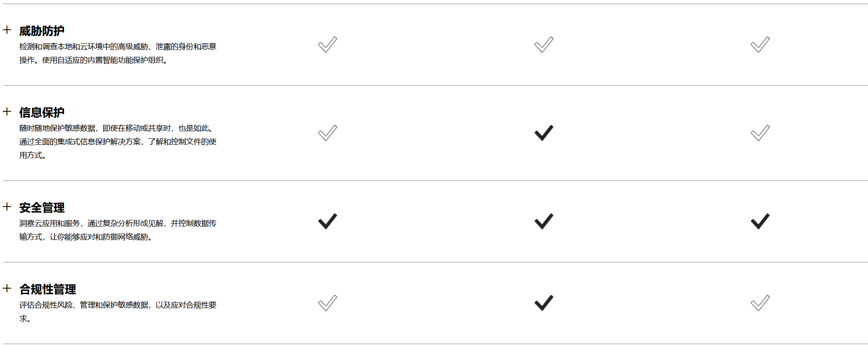Click last-column outlined checkmark for 威胁防护

click(x=760, y=45)
